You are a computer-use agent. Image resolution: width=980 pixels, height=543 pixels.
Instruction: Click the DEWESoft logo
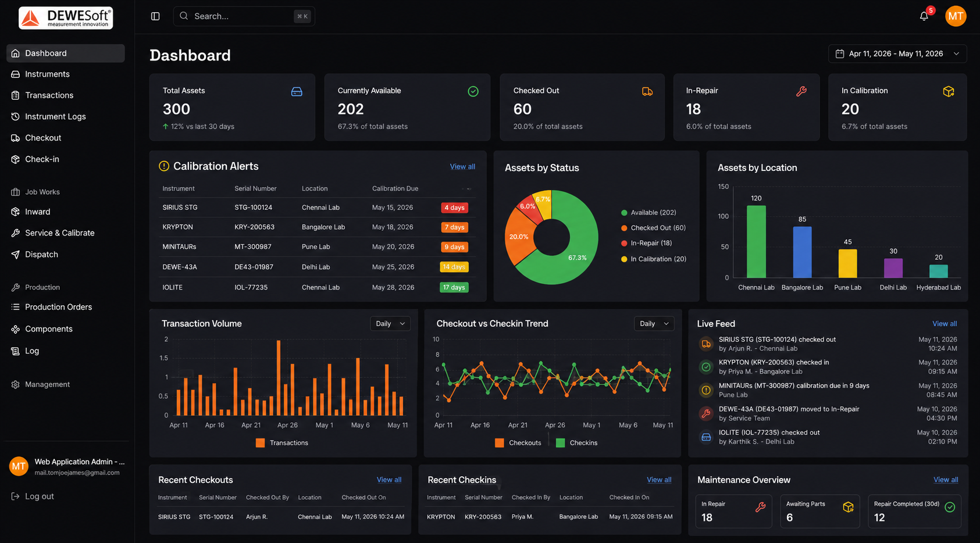(66, 18)
